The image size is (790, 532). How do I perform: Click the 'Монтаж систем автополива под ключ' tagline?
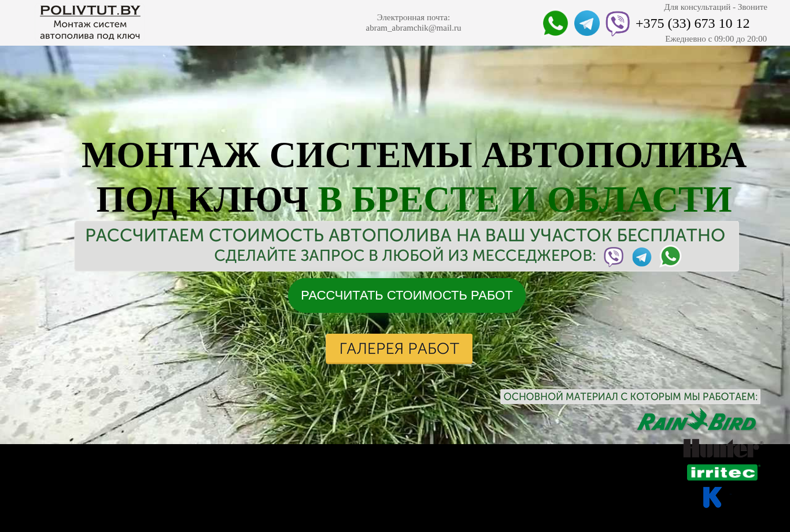click(x=90, y=30)
